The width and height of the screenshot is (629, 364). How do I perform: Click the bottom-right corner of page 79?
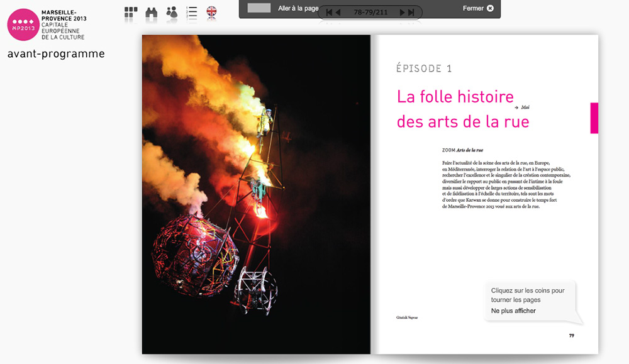point(591,347)
